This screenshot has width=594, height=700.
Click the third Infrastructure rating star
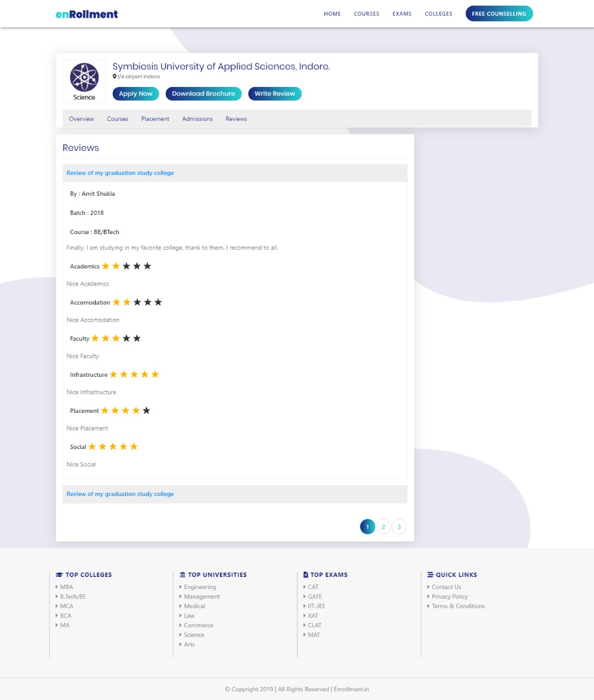[135, 374]
